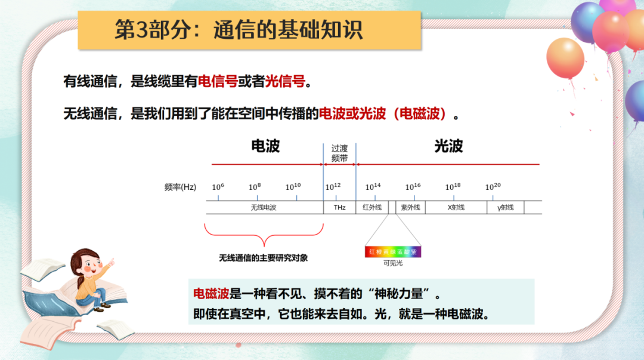Click the '过渡频带' label

340,153
